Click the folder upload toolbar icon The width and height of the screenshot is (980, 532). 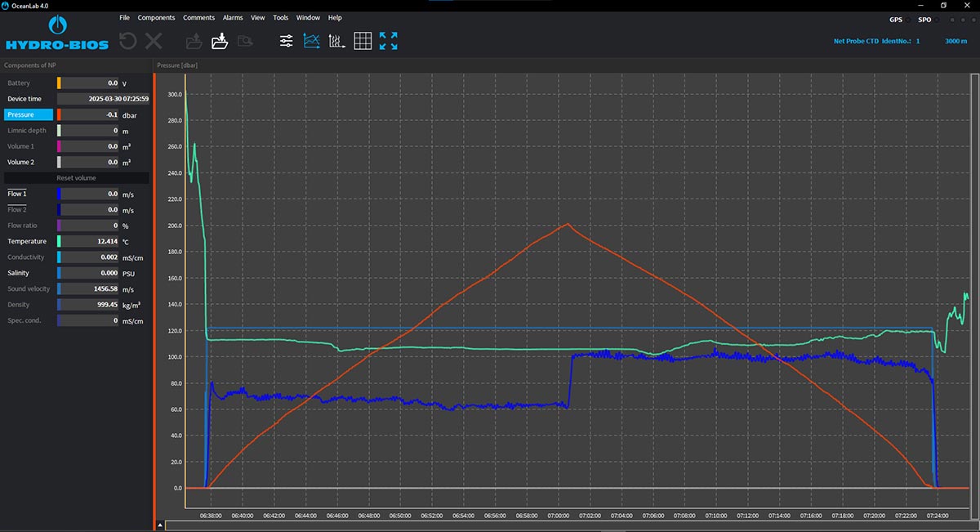194,41
